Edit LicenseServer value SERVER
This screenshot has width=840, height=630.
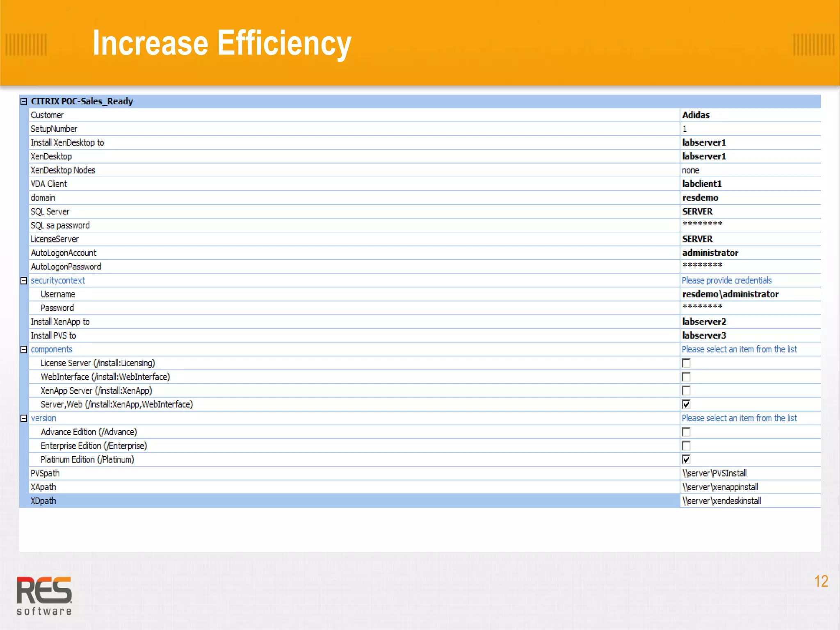point(697,239)
